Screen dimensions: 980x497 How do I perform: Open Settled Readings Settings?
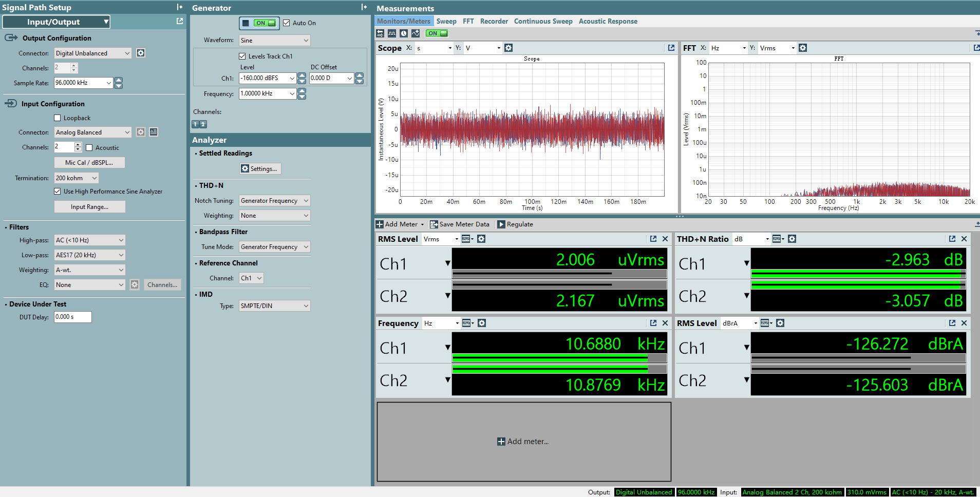click(x=260, y=169)
